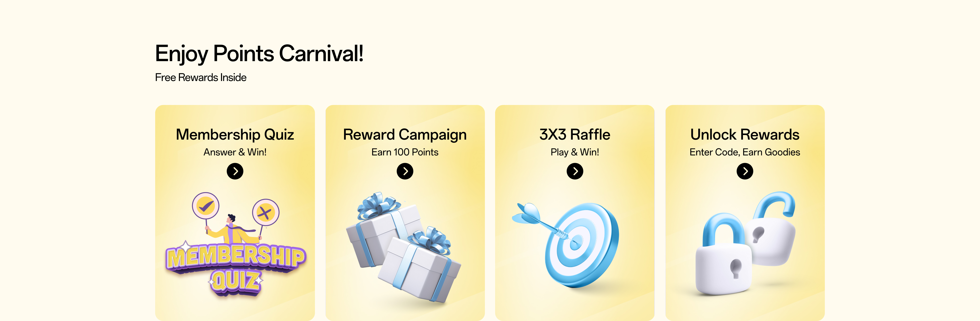
Task: Click the arrow icon under Membership Quiz
Action: 235,171
